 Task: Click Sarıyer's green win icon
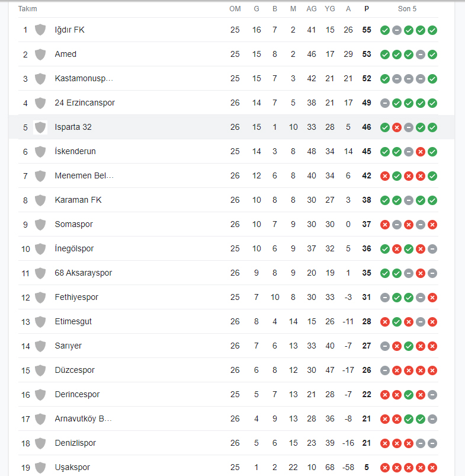point(409,346)
